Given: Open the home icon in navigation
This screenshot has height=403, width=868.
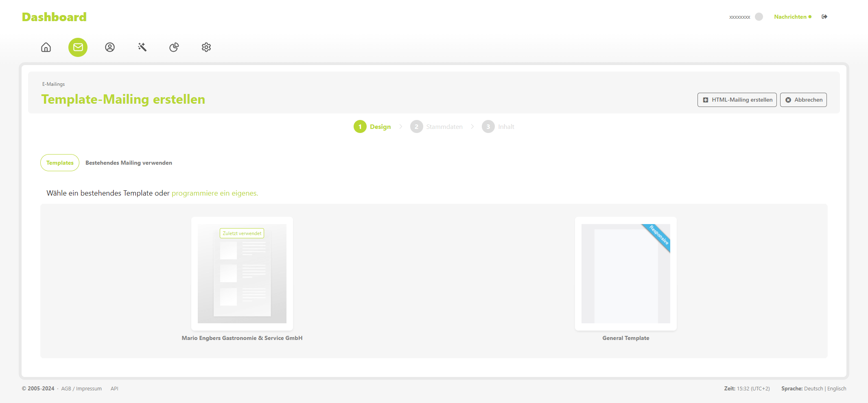Looking at the screenshot, I should tap(46, 47).
